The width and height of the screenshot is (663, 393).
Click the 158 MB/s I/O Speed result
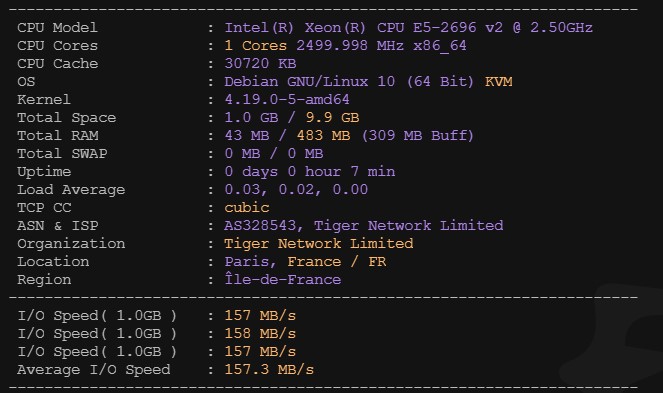pyautogui.click(x=260, y=333)
